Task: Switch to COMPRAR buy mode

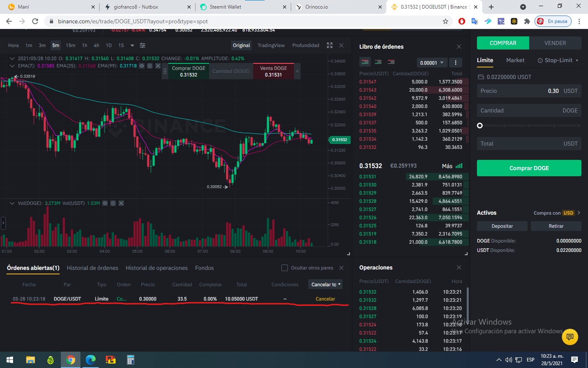Action: click(x=503, y=43)
